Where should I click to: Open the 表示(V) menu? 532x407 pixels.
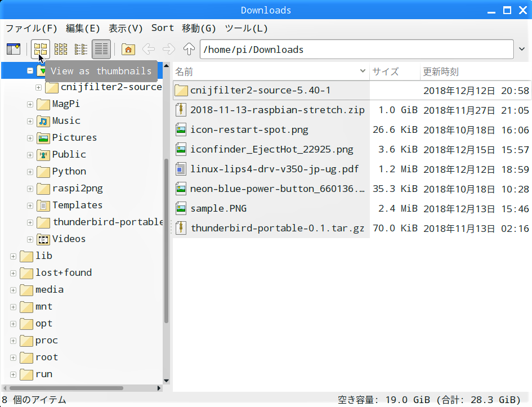click(126, 28)
